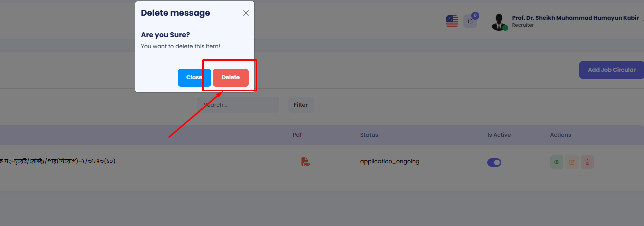This screenshot has width=644, height=226.
Task: Expand the user profile dropdown arrow
Action: (x=642, y=21)
